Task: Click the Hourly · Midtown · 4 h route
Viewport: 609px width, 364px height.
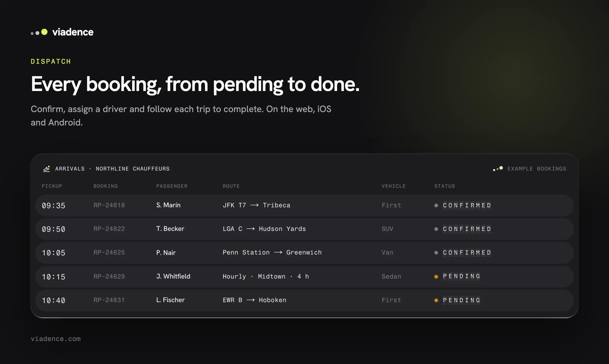Action: pyautogui.click(x=266, y=276)
